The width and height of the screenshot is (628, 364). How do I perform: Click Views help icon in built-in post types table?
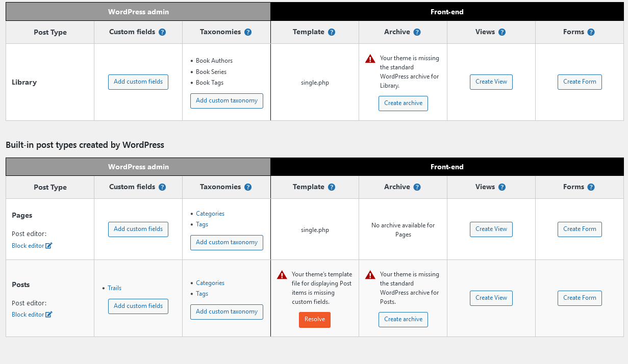click(502, 187)
